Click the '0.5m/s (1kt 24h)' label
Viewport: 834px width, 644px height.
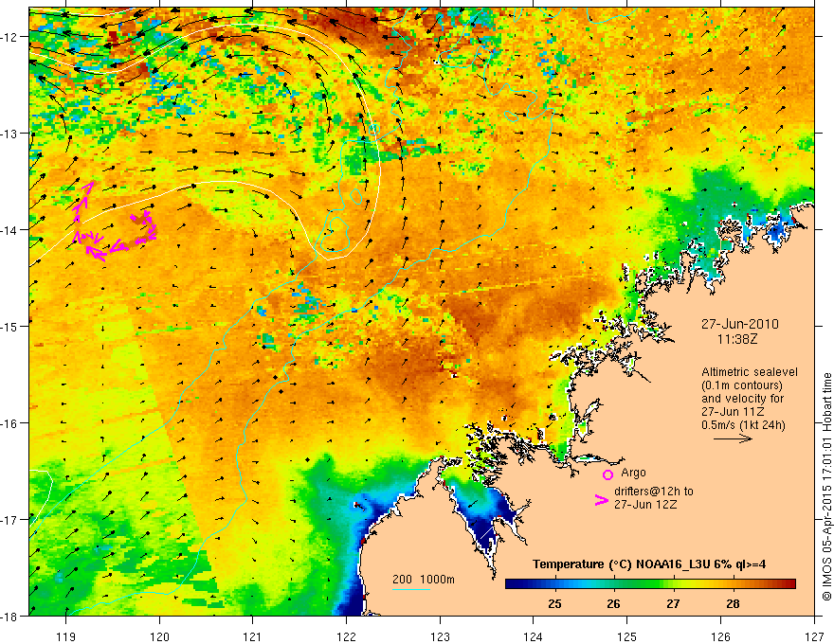click(744, 425)
